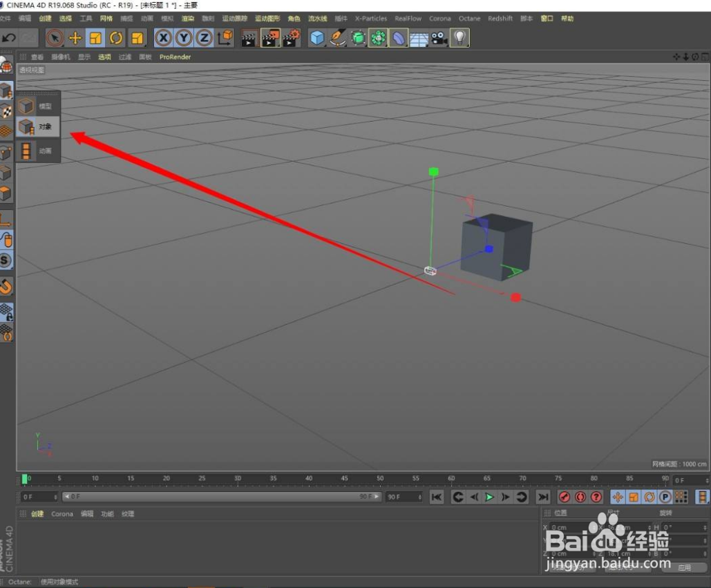Click the keyframe selection question icon
The height and width of the screenshot is (588, 711).
pyautogui.click(x=596, y=497)
